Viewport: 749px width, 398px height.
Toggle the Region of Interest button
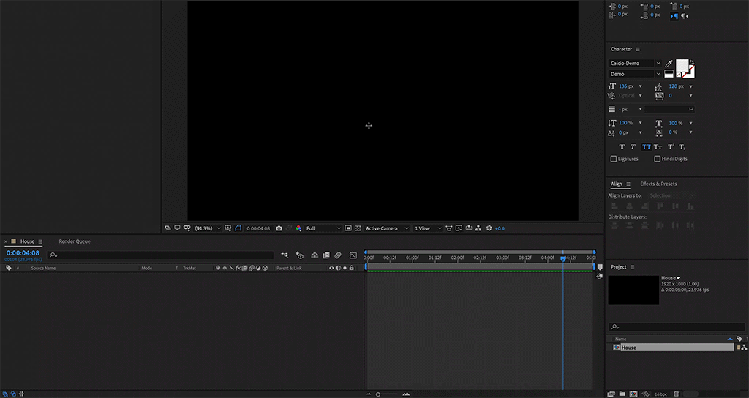click(348, 228)
